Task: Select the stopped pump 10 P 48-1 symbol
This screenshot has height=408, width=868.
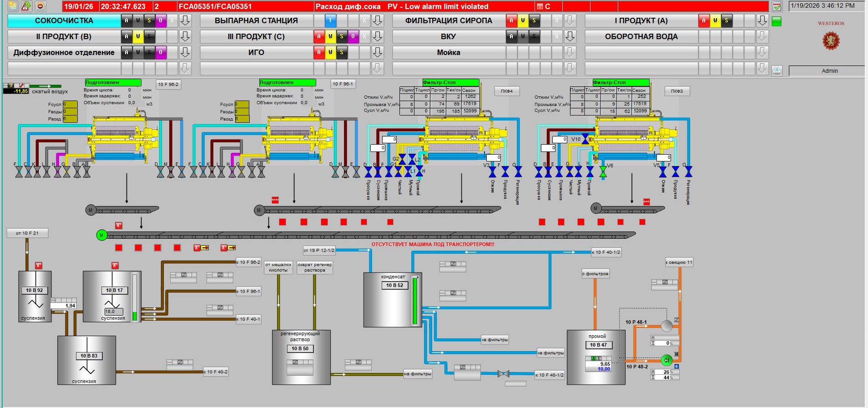Action: 666,326
